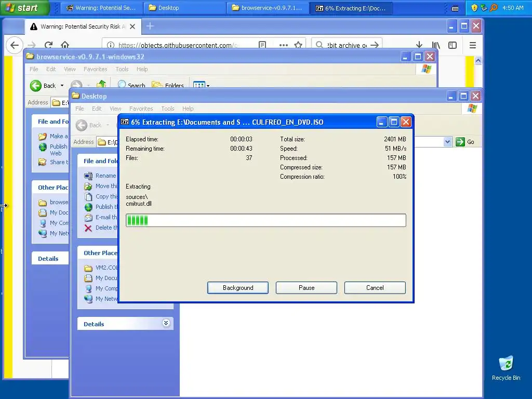This screenshot has width=532, height=399.
Task: Open the Edit menu in Desktop window
Action: click(97, 109)
